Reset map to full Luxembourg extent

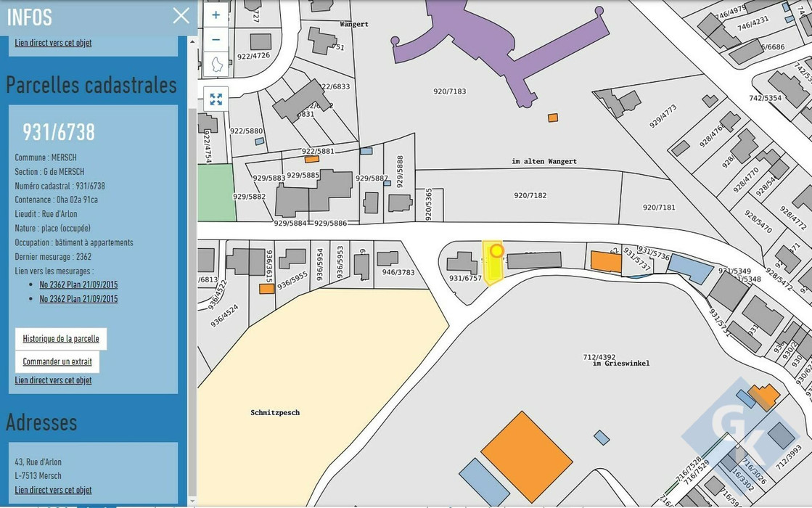[216, 65]
